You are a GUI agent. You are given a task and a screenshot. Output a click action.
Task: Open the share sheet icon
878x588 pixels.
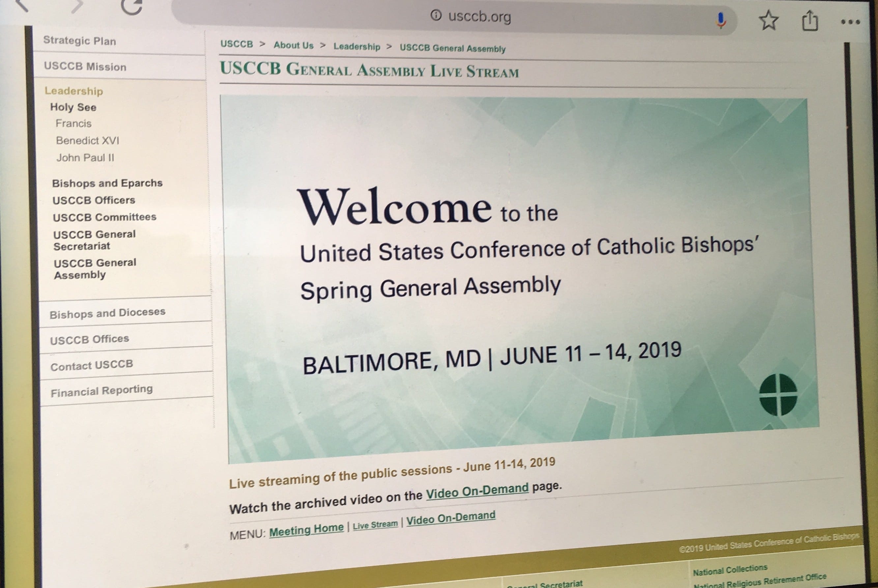(810, 21)
